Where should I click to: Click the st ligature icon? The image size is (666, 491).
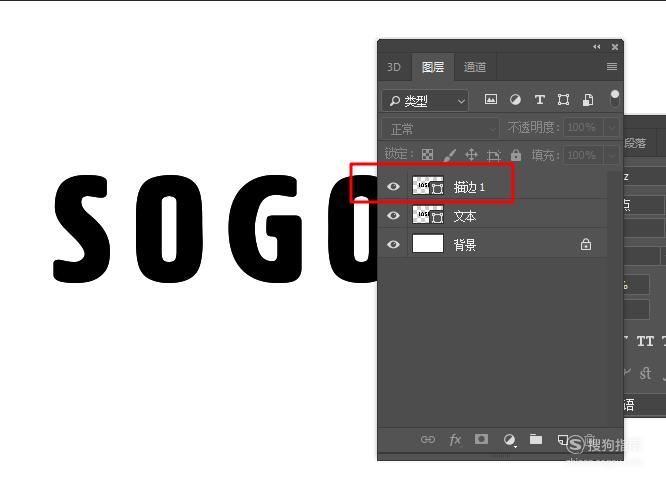click(645, 373)
